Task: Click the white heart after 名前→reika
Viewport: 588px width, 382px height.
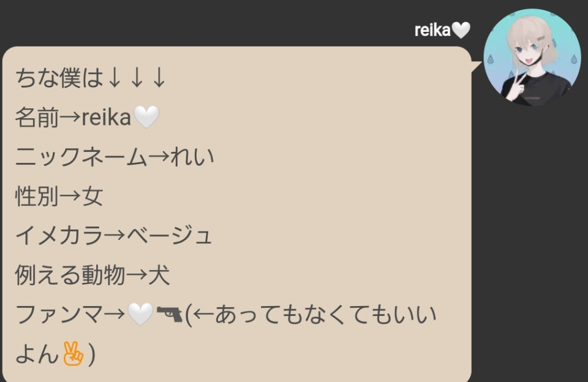Action: [x=146, y=117]
